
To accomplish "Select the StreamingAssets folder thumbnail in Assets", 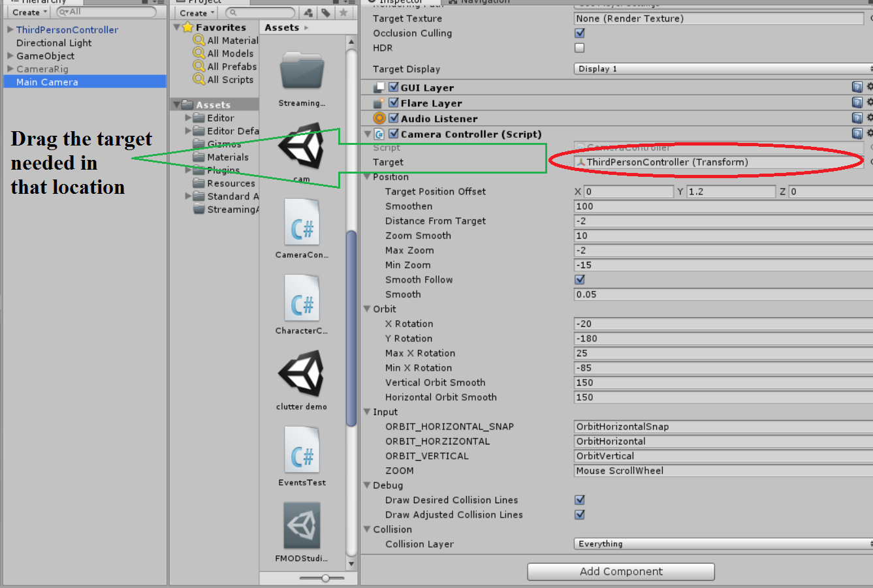I will click(302, 70).
